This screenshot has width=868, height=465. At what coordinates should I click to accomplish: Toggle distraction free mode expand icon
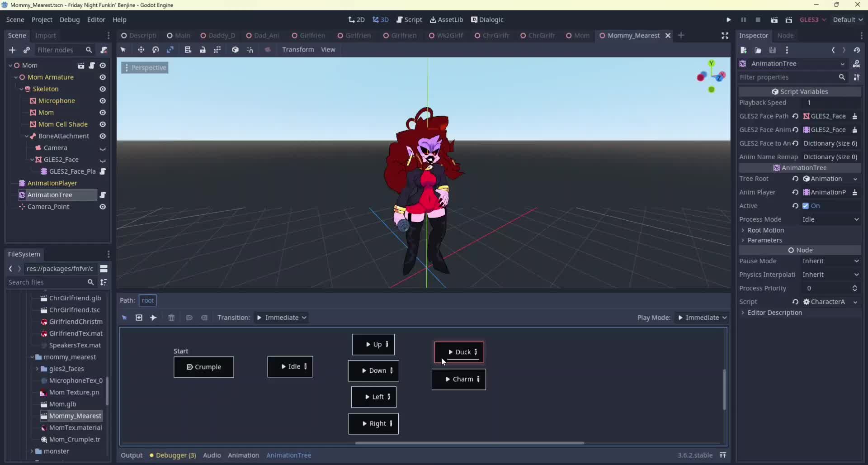[725, 36]
